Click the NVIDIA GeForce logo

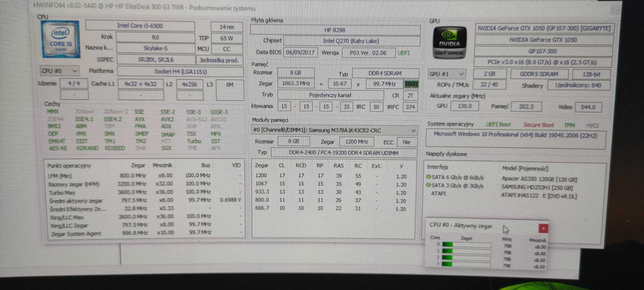450,43
